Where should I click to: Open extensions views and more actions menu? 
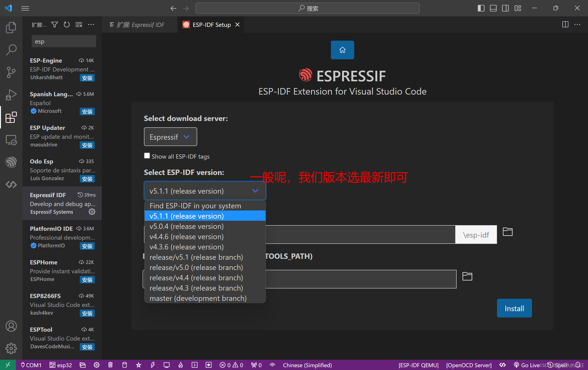pyautogui.click(x=91, y=25)
